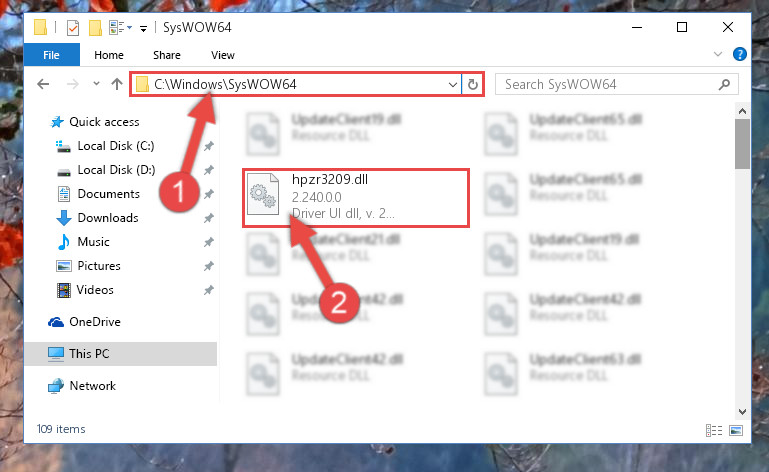Switch to details view button
769x472 pixels.
coord(714,430)
